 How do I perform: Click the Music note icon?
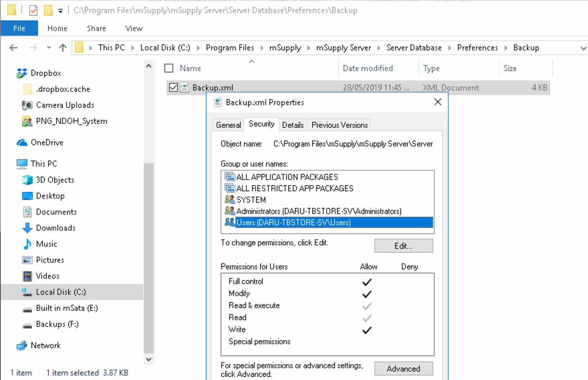click(x=27, y=244)
